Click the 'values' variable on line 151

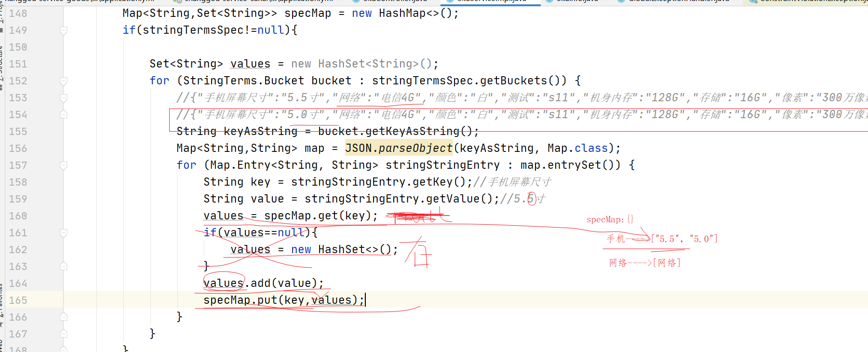pos(250,64)
